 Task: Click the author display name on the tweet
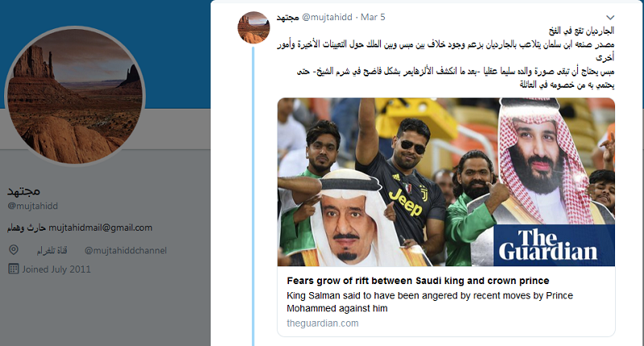(x=287, y=17)
